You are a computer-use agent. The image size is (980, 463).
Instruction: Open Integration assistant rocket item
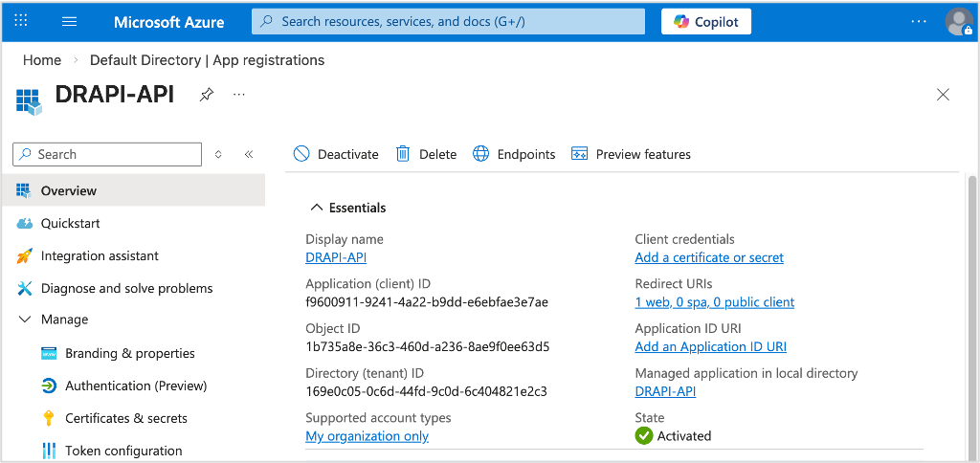tap(100, 255)
